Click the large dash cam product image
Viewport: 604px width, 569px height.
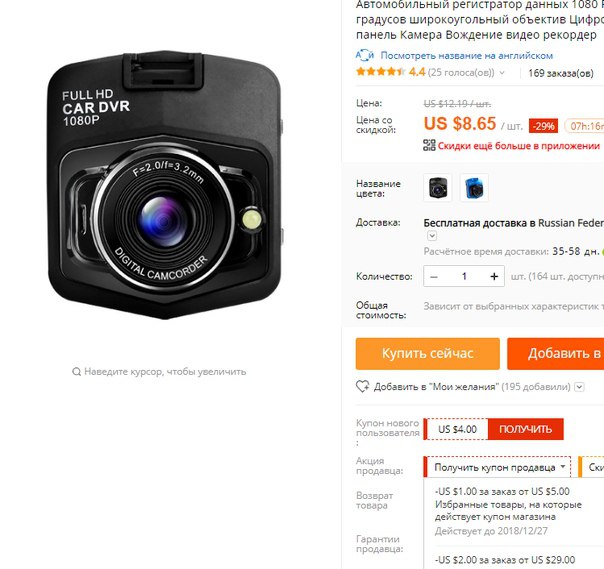click(165, 184)
